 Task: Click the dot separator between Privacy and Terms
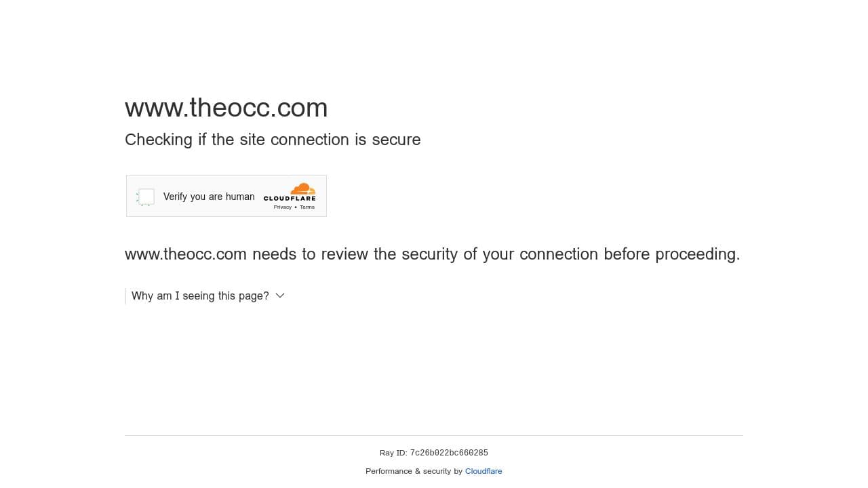pos(295,207)
